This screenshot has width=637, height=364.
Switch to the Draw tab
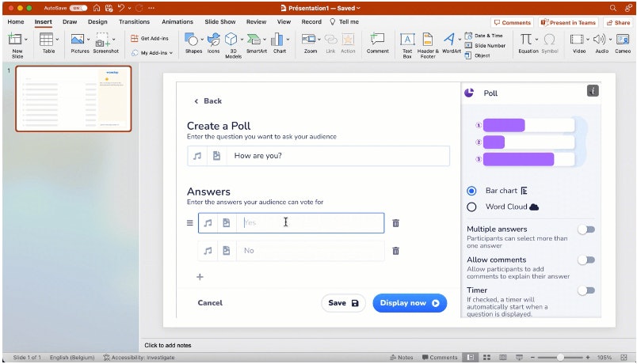point(70,22)
